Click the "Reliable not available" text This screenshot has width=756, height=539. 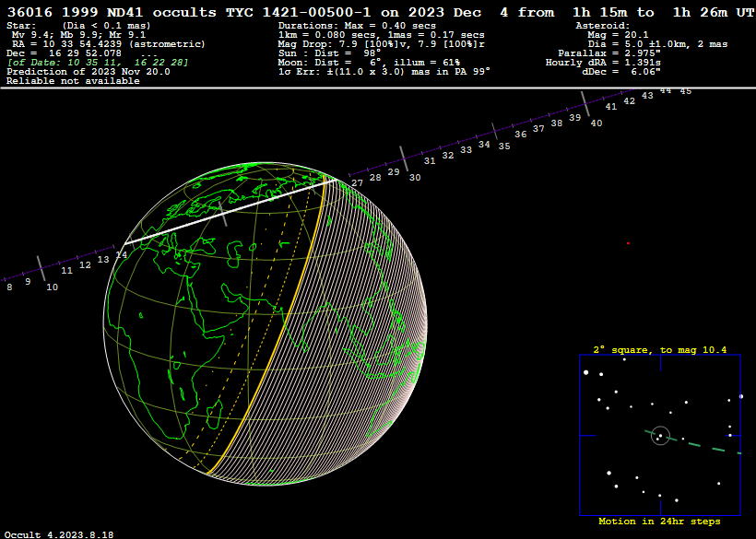[73, 81]
